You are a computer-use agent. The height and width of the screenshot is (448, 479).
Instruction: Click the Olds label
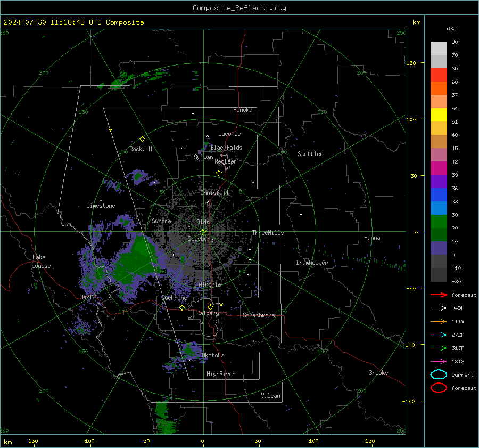pyautogui.click(x=203, y=222)
